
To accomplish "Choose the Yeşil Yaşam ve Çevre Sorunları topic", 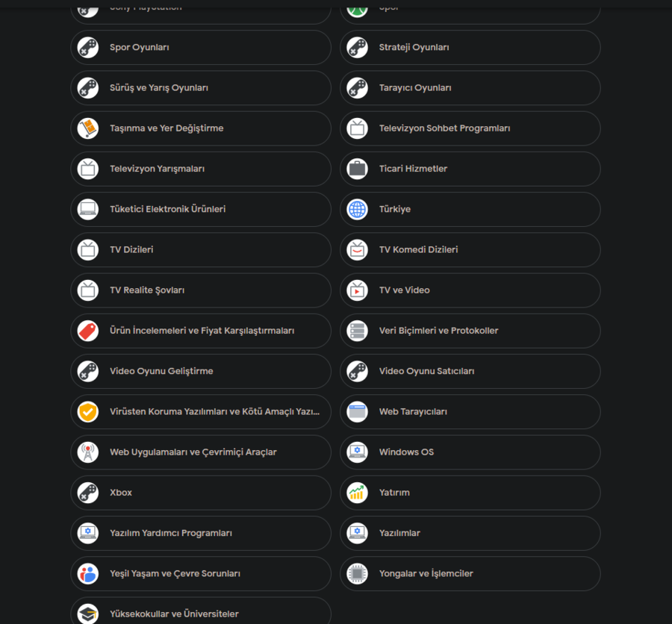I will pos(200,574).
